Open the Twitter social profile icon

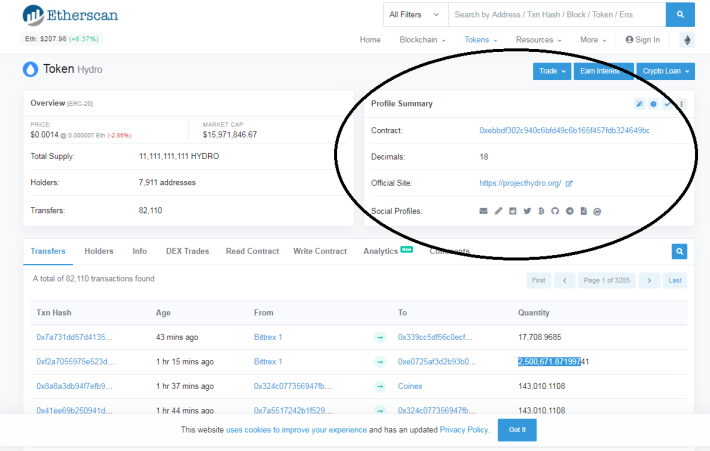526,211
